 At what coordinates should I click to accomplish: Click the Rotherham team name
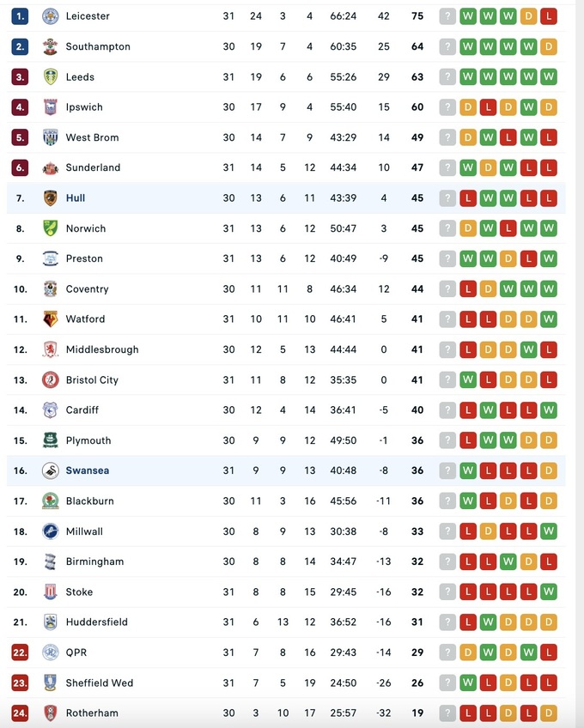(92, 713)
